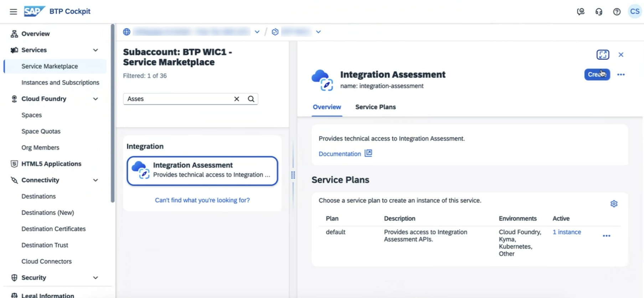Click the CS user profile avatar

tap(634, 11)
